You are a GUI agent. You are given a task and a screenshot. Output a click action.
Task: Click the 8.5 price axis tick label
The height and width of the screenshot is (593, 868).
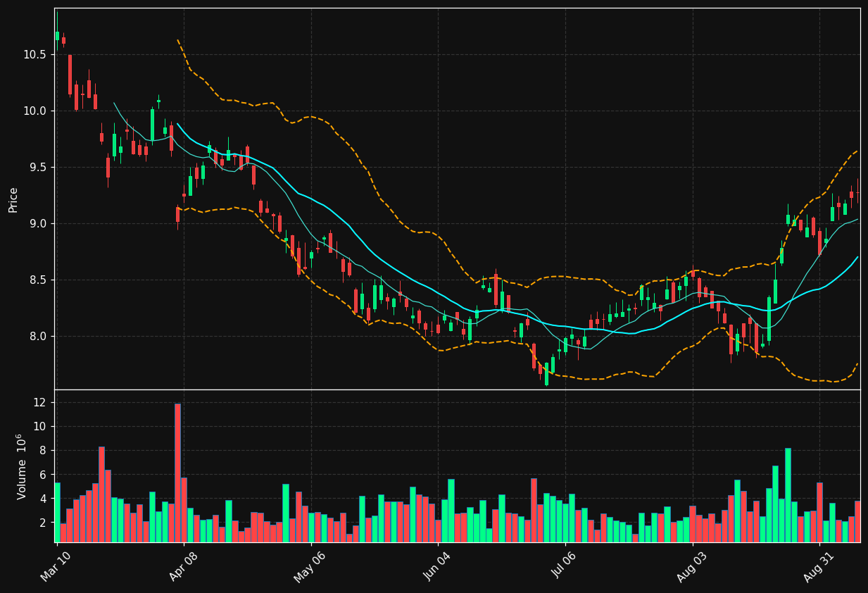pos(39,280)
